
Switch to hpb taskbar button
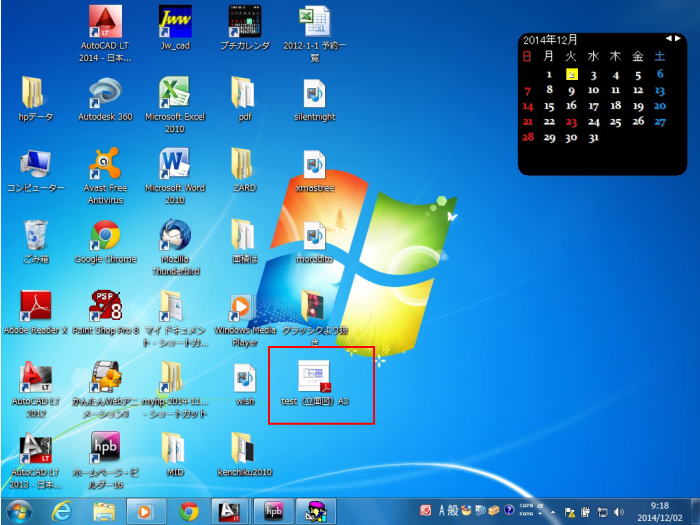pos(273,512)
